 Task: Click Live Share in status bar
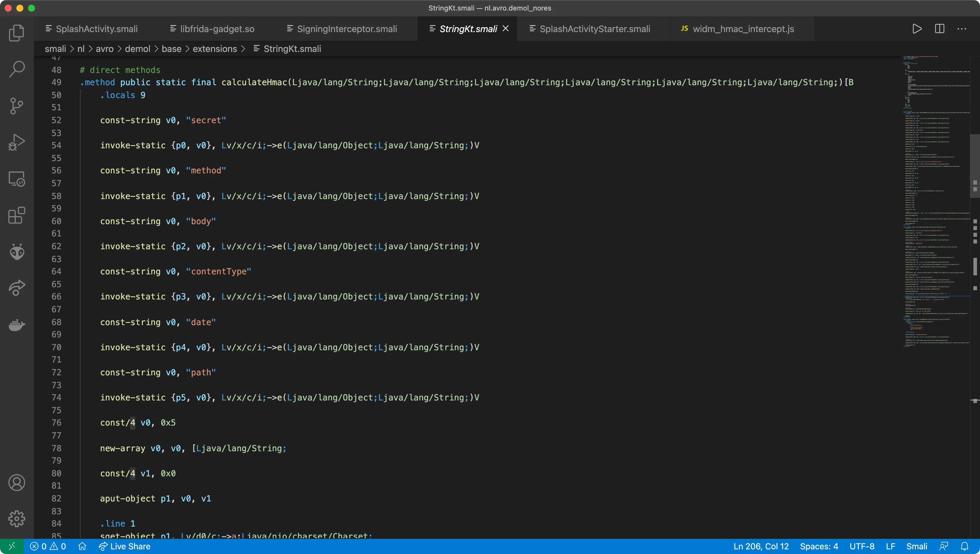125,546
